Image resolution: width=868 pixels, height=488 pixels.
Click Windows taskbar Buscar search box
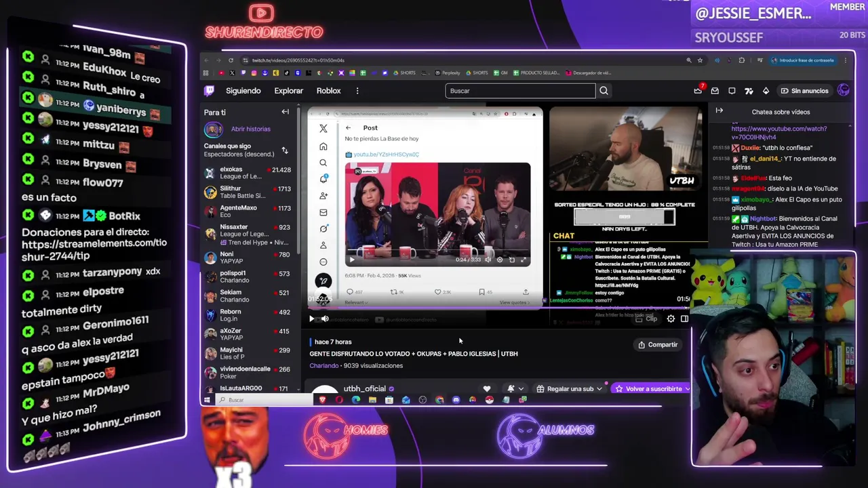[x=264, y=400]
